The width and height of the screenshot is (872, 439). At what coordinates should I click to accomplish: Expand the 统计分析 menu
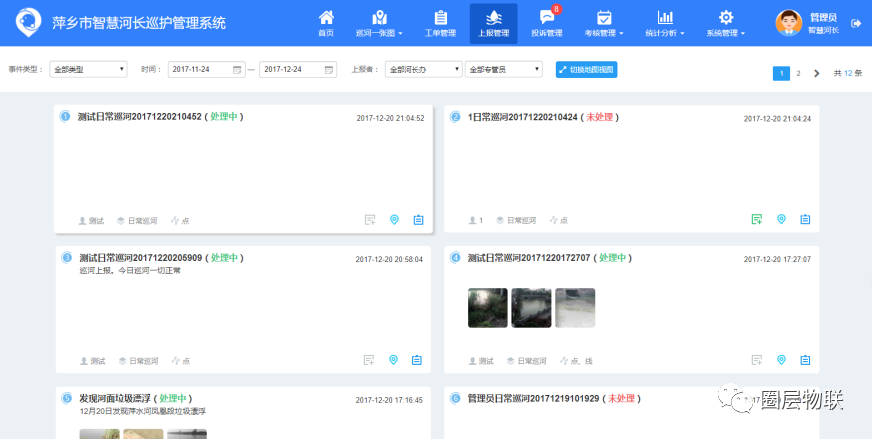point(665,23)
